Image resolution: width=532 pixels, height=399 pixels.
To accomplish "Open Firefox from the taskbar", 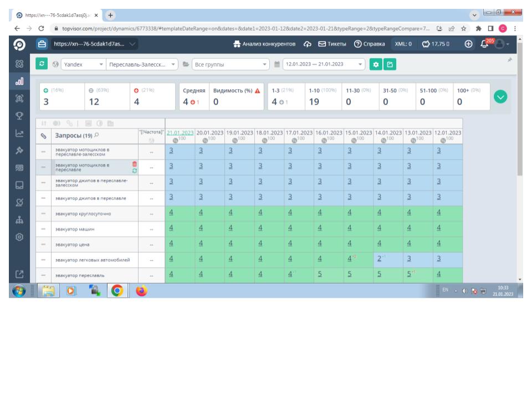I will pos(141,291).
